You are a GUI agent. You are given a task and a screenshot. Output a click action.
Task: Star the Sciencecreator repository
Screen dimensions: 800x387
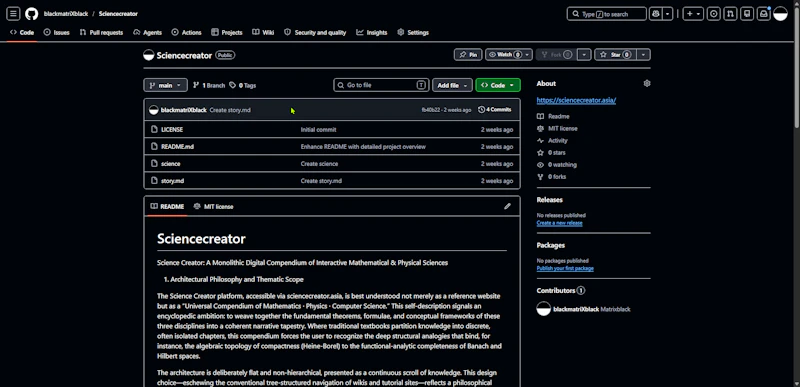coord(616,55)
